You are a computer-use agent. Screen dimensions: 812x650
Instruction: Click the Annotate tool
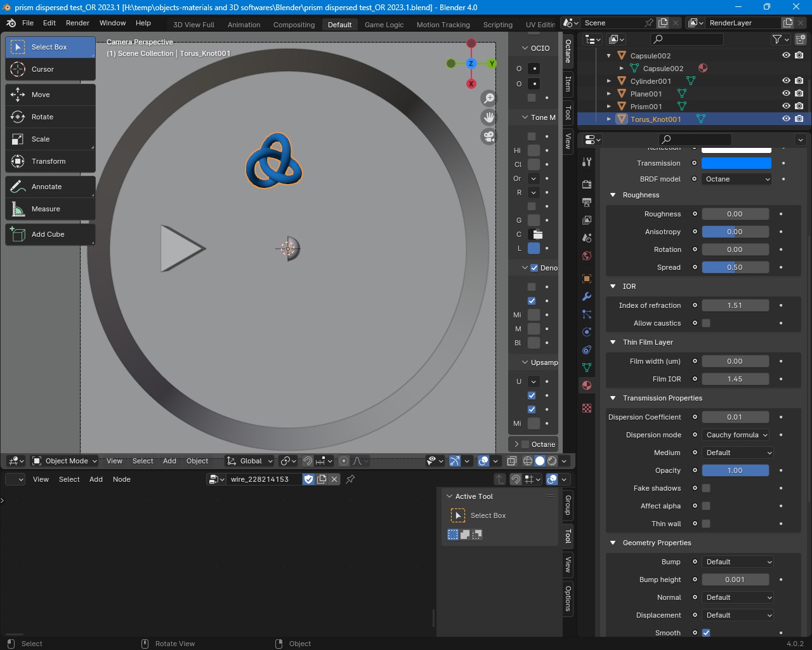(x=50, y=187)
